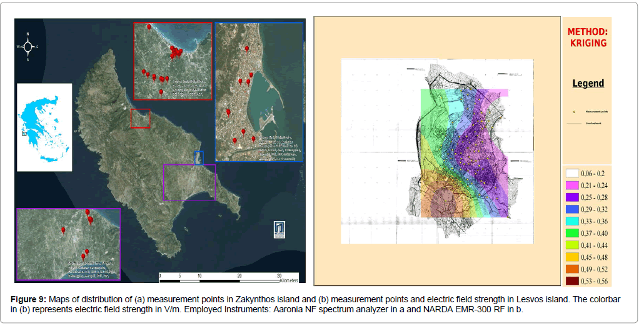Click the north arrow compass rose
The image size is (644, 326).
[x=28, y=47]
